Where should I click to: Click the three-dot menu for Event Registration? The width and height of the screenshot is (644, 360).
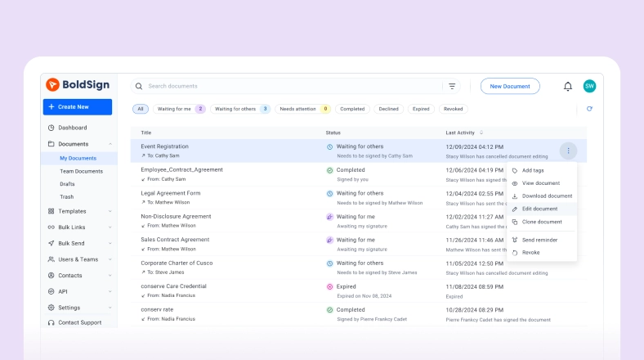569,151
